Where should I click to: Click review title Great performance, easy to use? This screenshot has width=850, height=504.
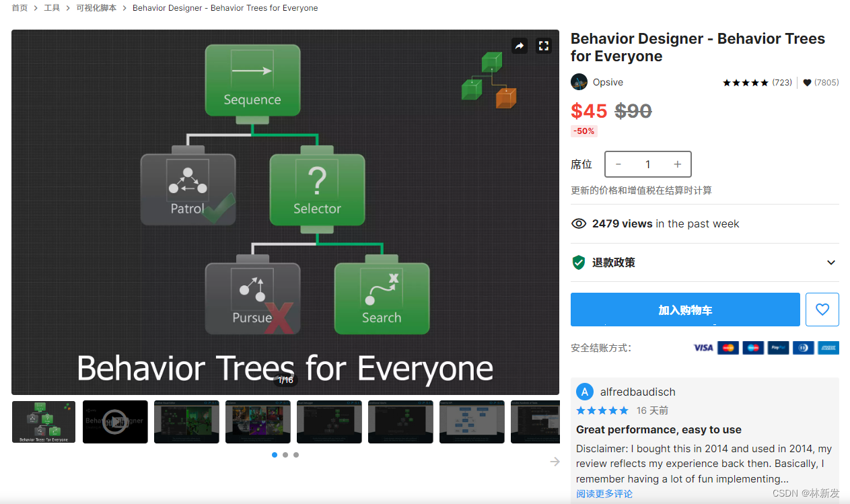point(659,429)
